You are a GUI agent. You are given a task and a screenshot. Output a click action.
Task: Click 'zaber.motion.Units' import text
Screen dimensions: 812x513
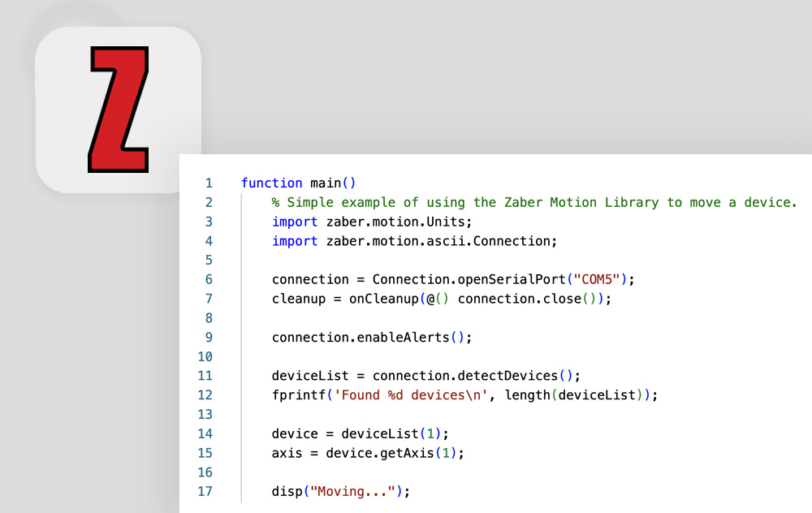pyautogui.click(x=395, y=222)
